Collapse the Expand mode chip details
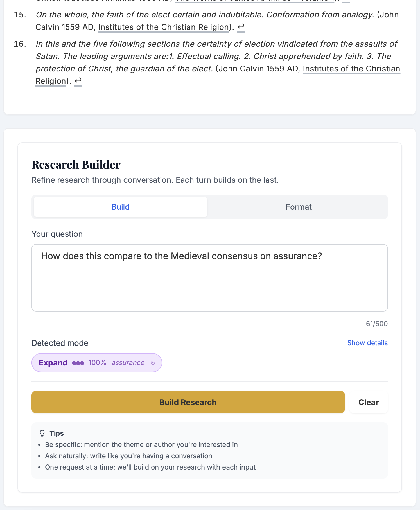This screenshot has width=420, height=510. tap(97, 363)
